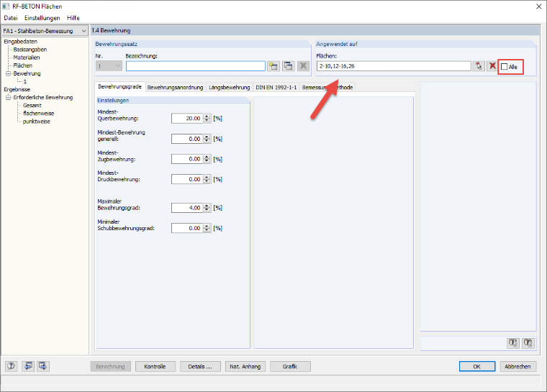547x392 pixels.
Task: Switch to the Bemessungsmethode tab
Action: (x=327, y=87)
